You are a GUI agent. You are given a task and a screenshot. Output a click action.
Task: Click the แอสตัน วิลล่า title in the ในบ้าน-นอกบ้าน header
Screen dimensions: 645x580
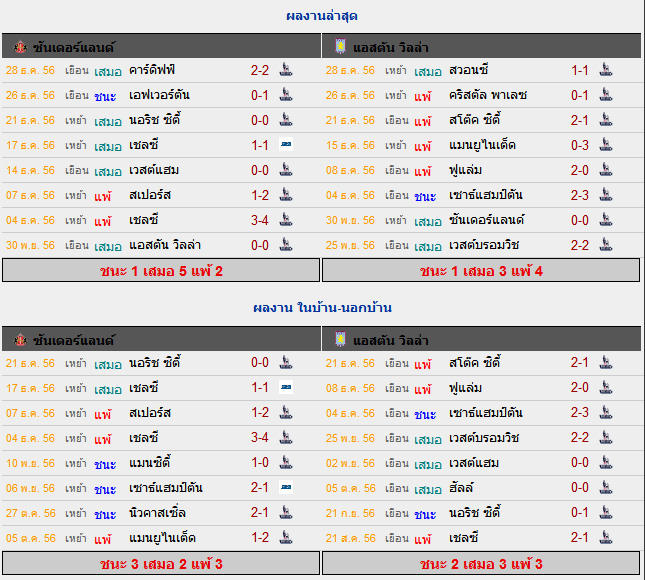[391, 340]
